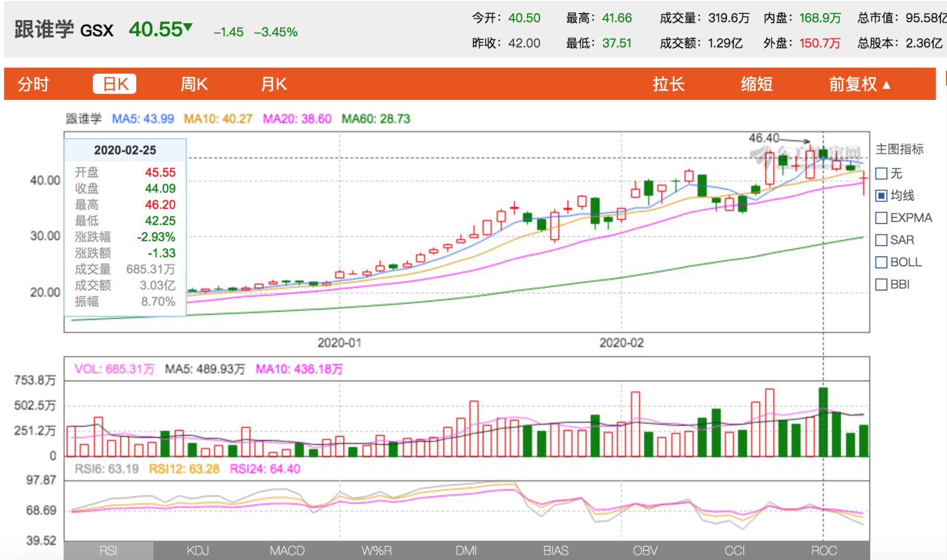Switch to the BIAS indicator tab
This screenshot has width=947, height=560.
tap(556, 550)
